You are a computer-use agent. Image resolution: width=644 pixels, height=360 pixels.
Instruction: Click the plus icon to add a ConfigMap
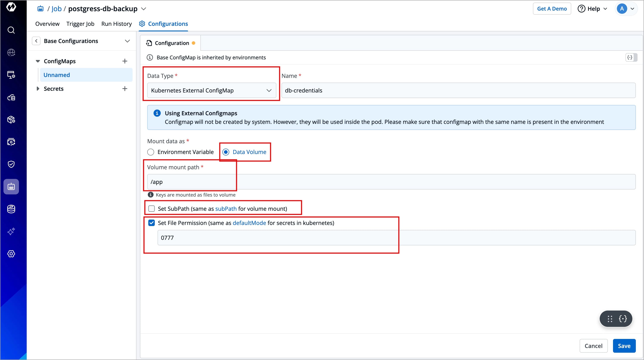coord(125,61)
